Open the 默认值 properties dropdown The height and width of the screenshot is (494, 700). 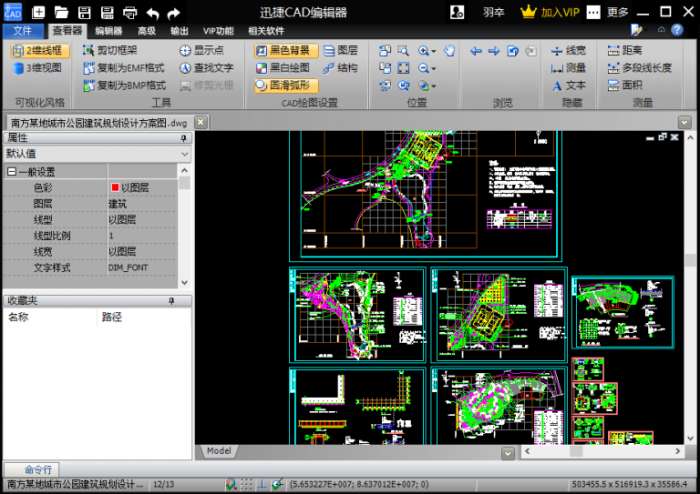pos(184,154)
